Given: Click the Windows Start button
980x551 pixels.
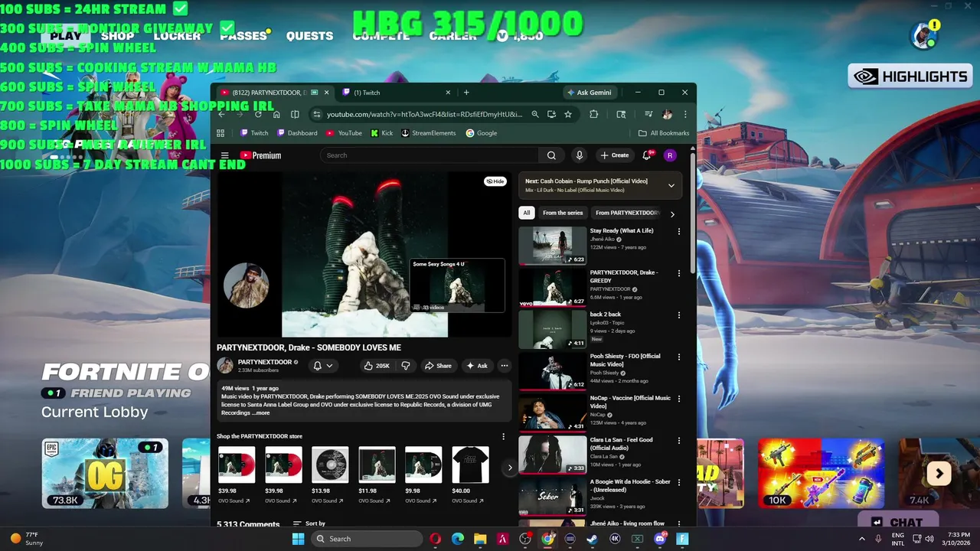Looking at the screenshot, I should pyautogui.click(x=298, y=539).
